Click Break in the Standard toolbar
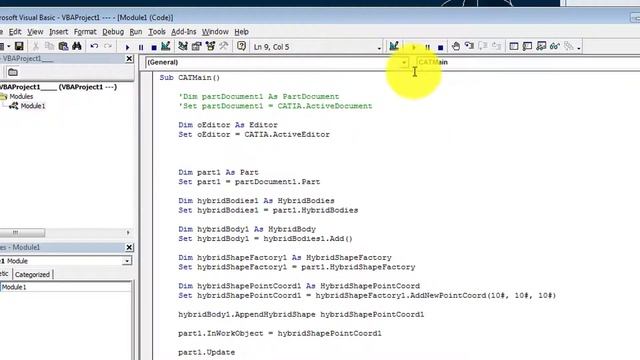640x360 pixels. (x=141, y=47)
